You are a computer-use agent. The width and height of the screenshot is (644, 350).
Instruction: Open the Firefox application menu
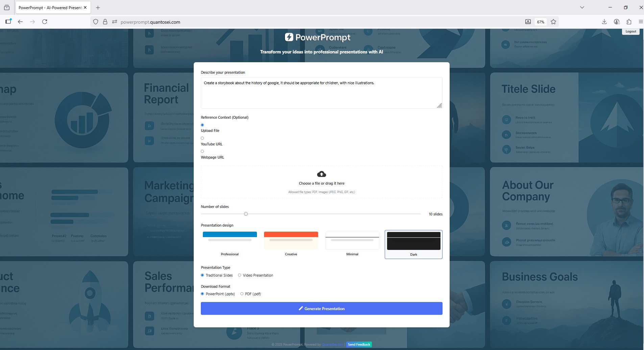pos(641,22)
